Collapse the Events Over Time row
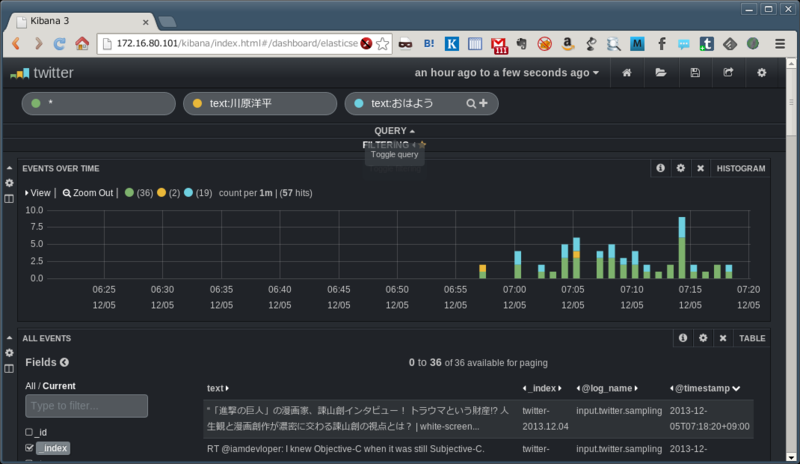Image resolution: width=800 pixels, height=464 pixels. (x=9, y=168)
